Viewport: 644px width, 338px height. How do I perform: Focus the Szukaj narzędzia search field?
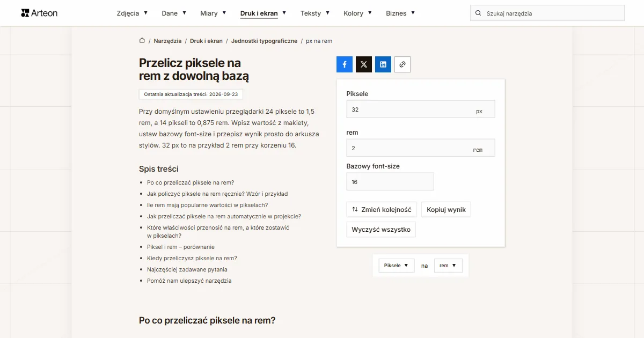tap(547, 13)
